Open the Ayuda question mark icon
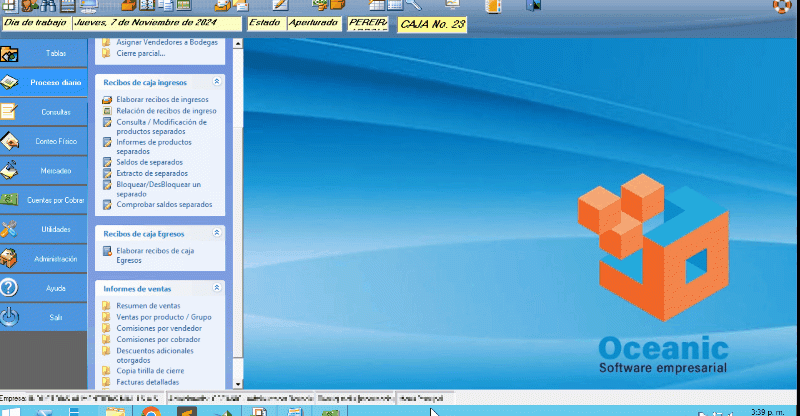800x416 pixels. coord(10,288)
